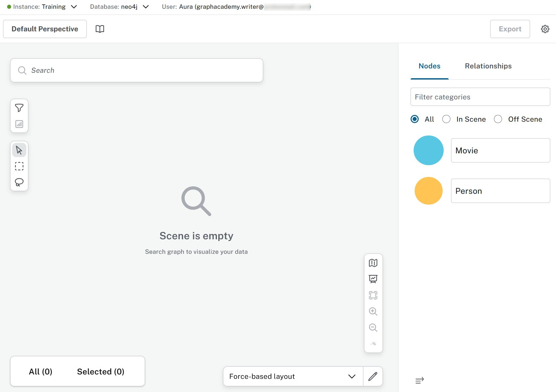The image size is (556, 392).
Task: Enter presentation mode via the easel icon
Action: (x=373, y=279)
